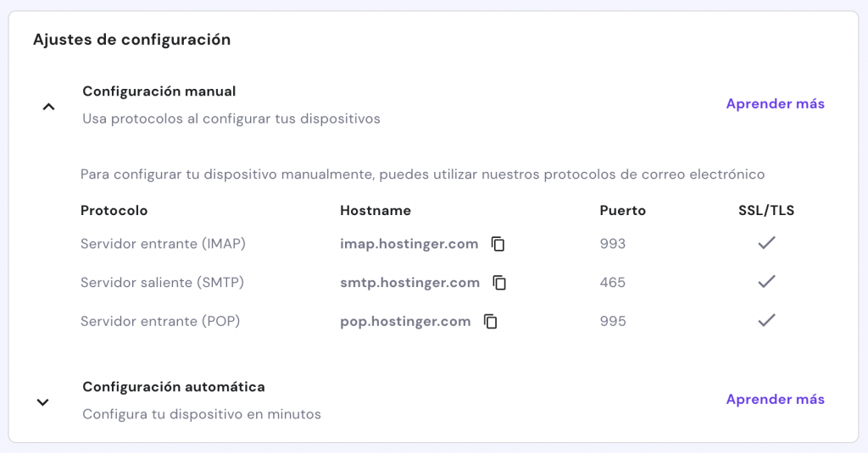Image resolution: width=868 pixels, height=453 pixels.
Task: Click the Ajustes de configuración title
Action: pos(131,39)
